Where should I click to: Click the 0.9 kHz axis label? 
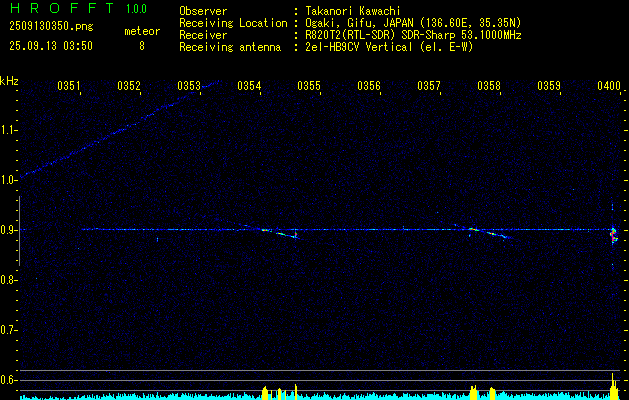pyautogui.click(x=7, y=230)
